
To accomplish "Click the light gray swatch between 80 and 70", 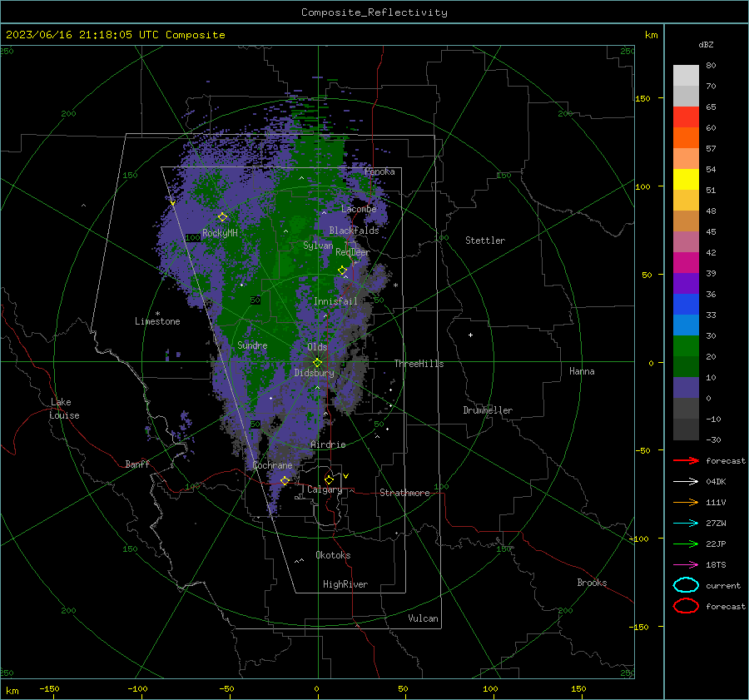I will click(686, 76).
